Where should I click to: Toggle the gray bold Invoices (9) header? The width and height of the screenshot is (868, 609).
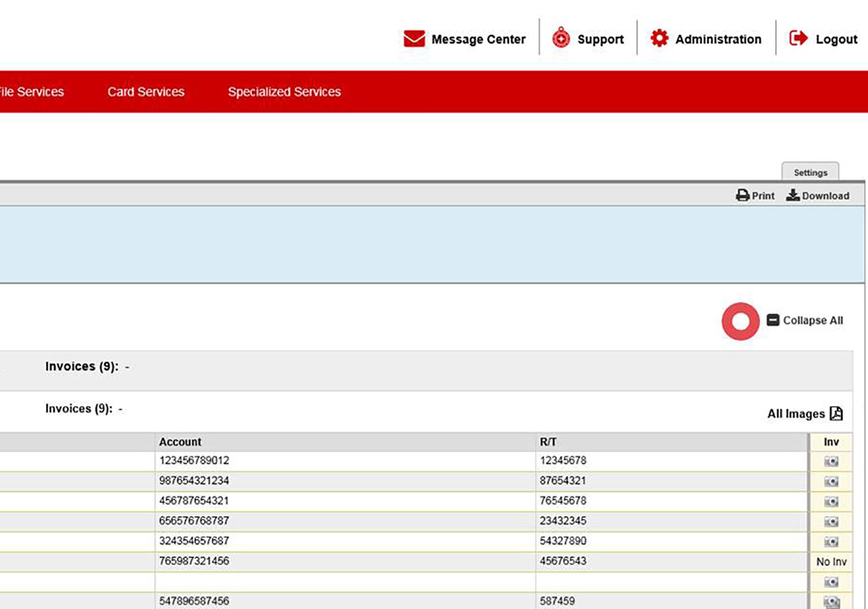(x=82, y=366)
